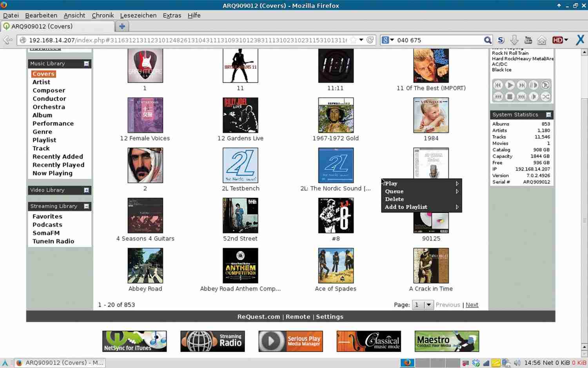Open the Chronik menu
Image resolution: width=588 pixels, height=368 pixels.
(103, 15)
